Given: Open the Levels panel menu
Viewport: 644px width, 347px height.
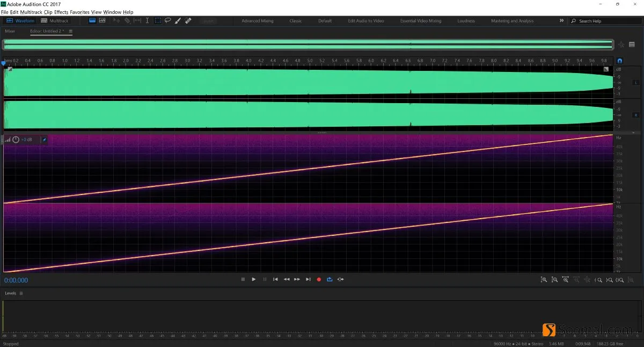Looking at the screenshot, I should 21,293.
